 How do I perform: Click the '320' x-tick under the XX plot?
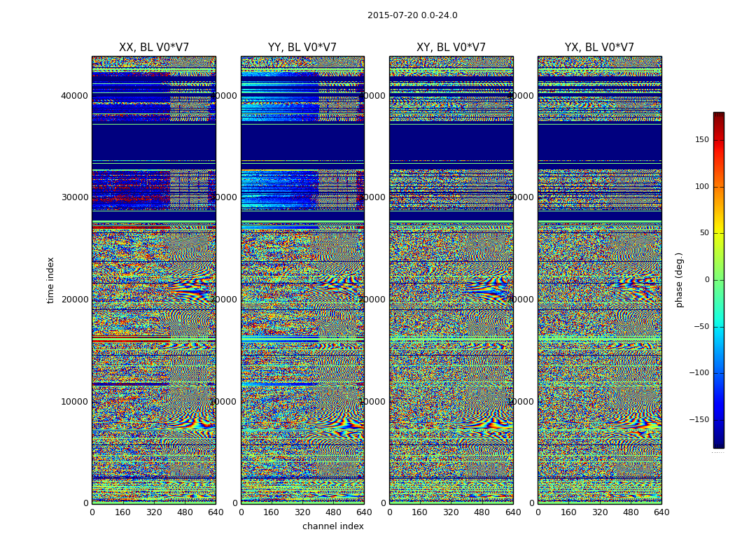click(154, 512)
